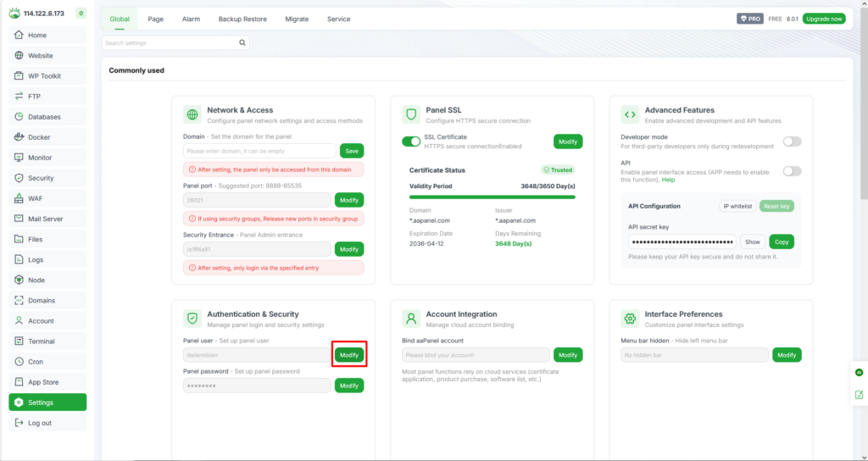Open the Alarm tab
The image size is (868, 461).
click(191, 19)
